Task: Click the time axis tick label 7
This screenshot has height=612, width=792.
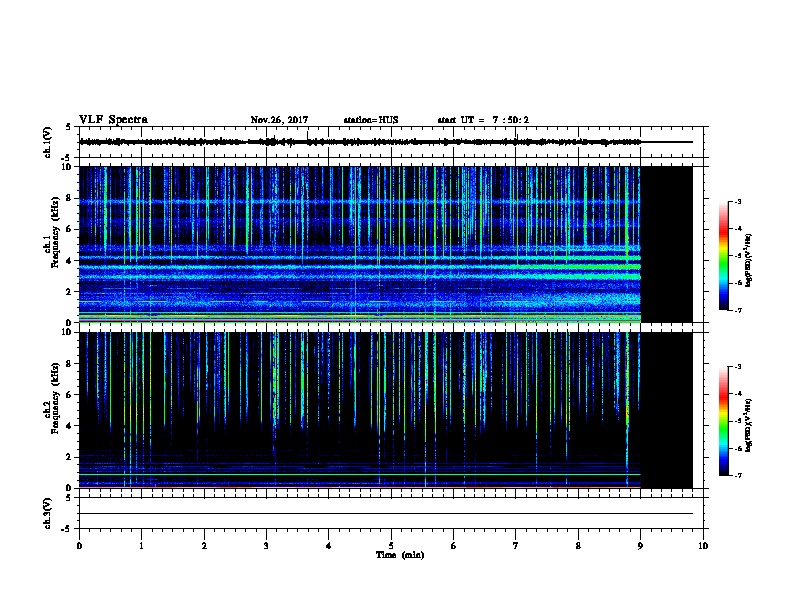Action: pyautogui.click(x=515, y=546)
